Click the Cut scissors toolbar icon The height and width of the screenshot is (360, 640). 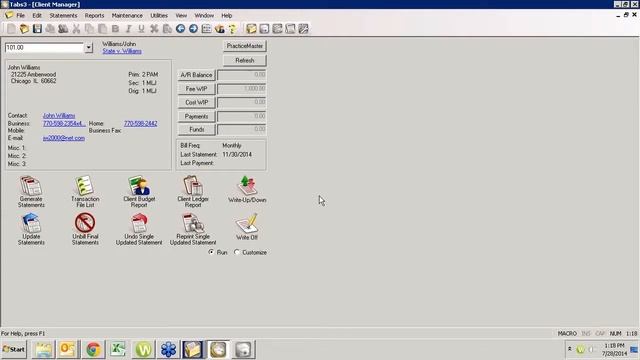click(x=76, y=29)
